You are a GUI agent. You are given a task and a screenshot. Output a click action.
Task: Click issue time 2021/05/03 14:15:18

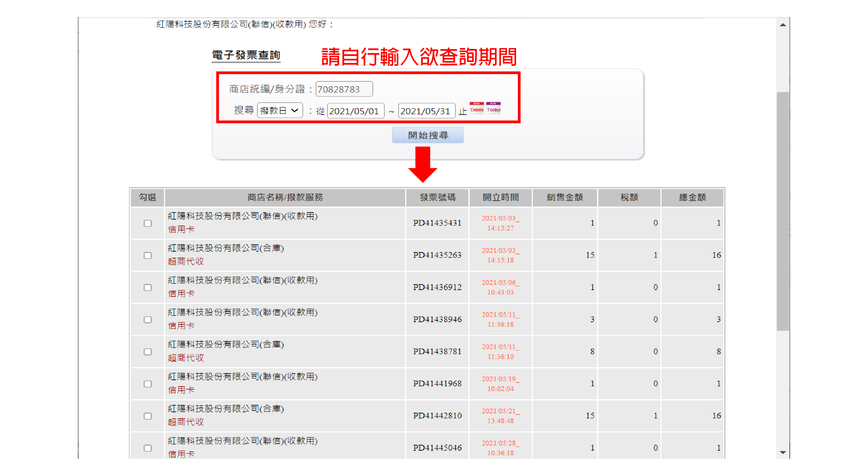pos(500,255)
